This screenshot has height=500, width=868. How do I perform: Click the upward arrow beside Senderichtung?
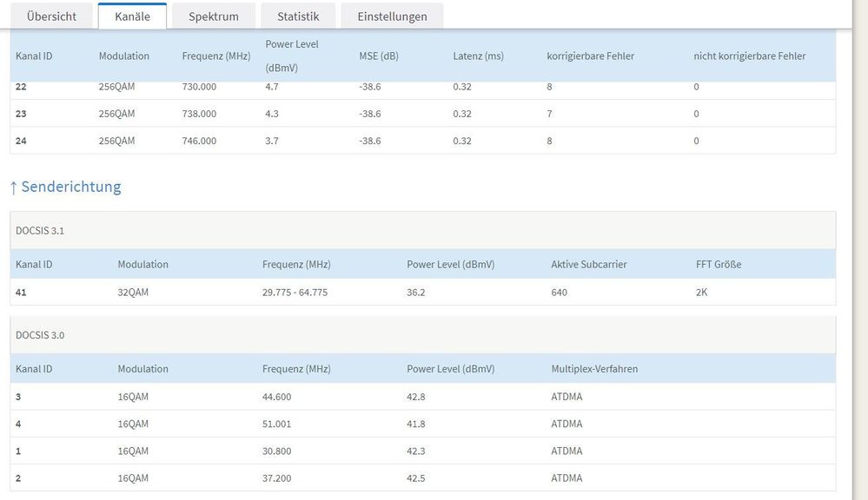coord(13,187)
